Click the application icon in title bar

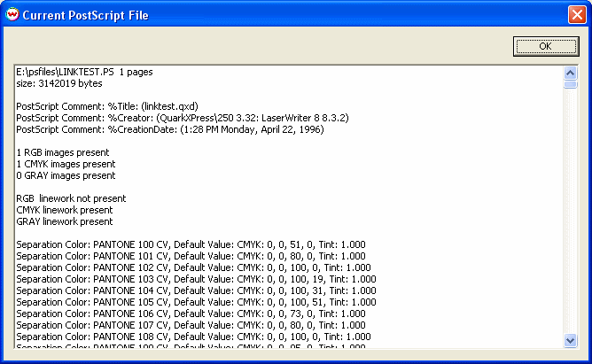coord(12,15)
